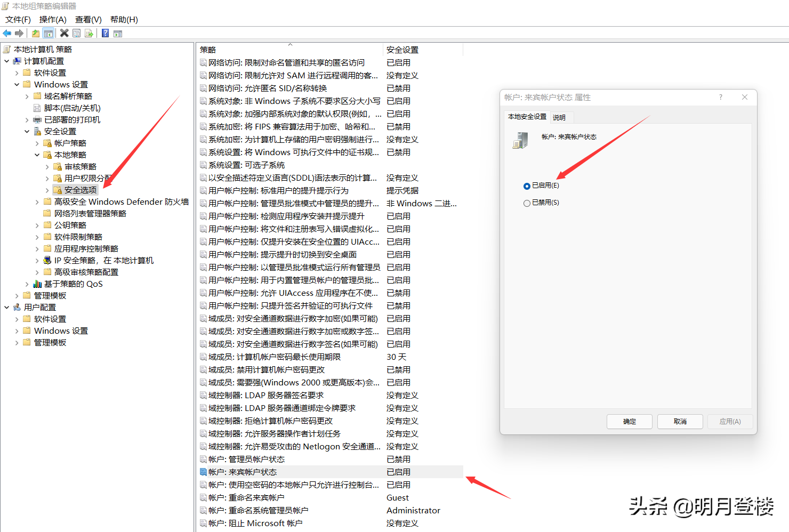Open Properties via the toolbar icon
789x532 pixels.
pyautogui.click(x=77, y=33)
